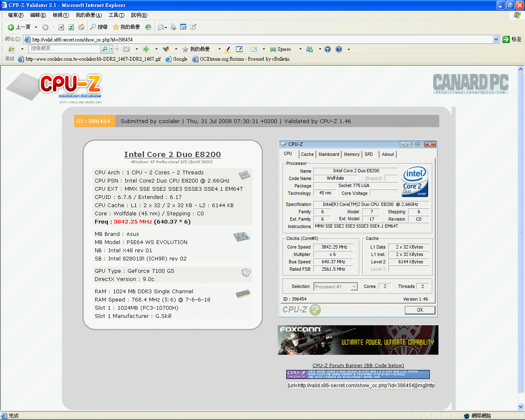Click the small CPU-Z validator forum banner image
This screenshot has height=420, width=525.
coord(358,374)
